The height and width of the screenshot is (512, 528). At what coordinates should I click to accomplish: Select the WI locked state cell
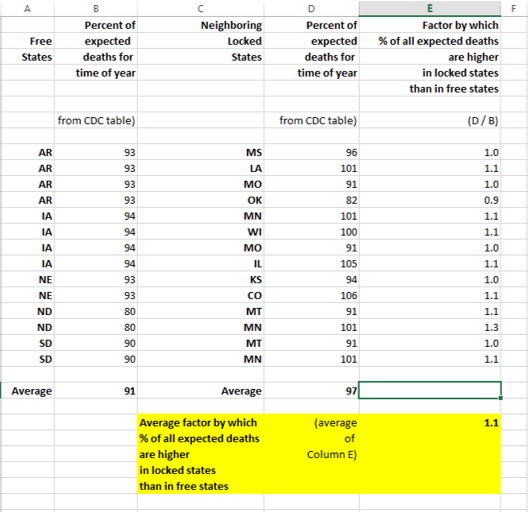click(201, 232)
